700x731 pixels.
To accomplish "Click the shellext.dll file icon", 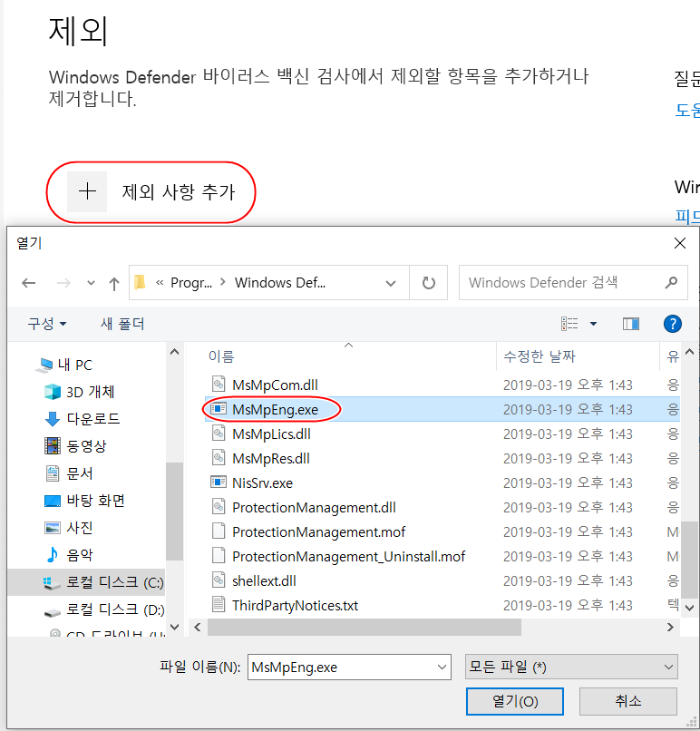I will [219, 580].
